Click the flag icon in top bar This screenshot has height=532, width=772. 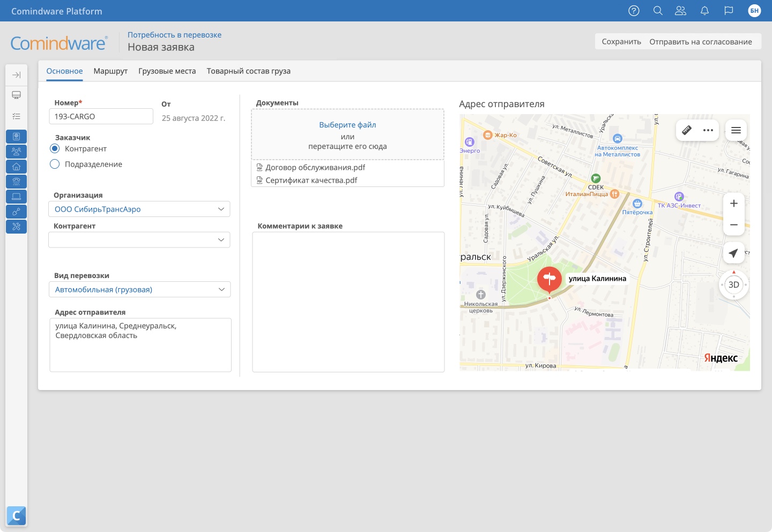tap(729, 11)
